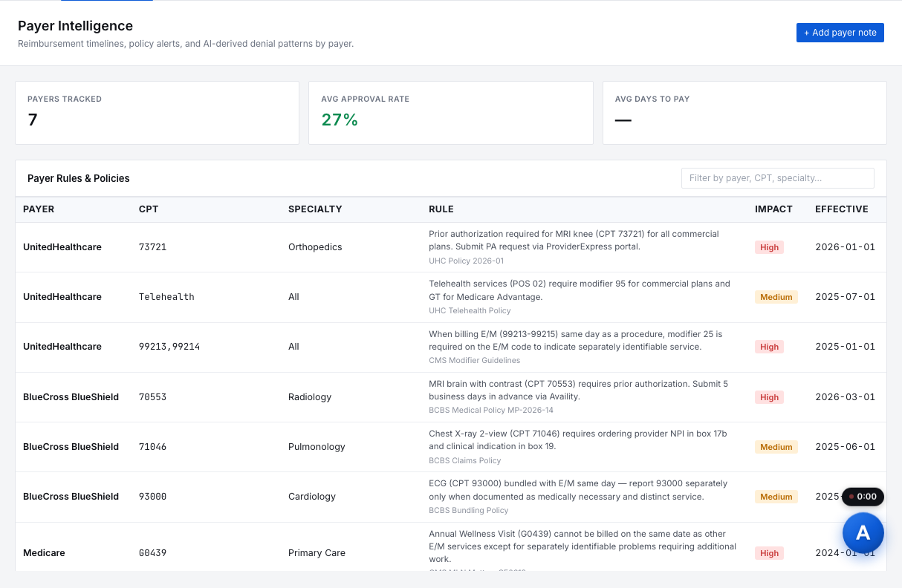Select the UnitedHealthcare payer in 73721 row

coord(62,247)
